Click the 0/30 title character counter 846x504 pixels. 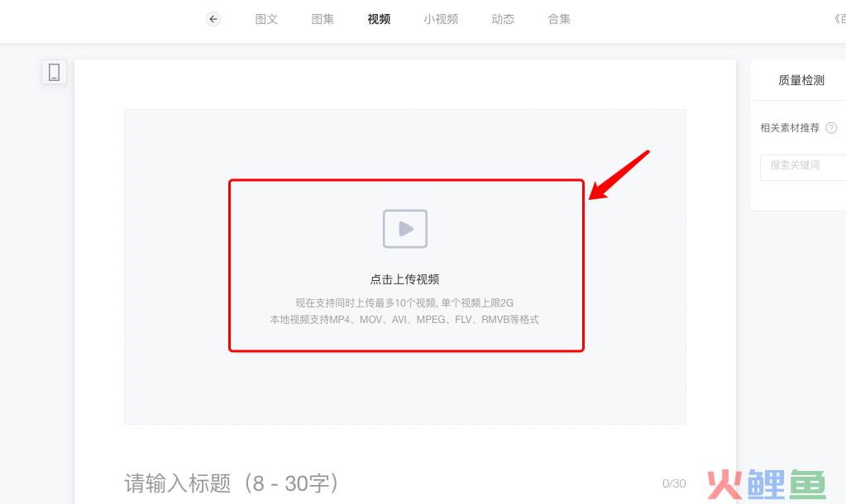tap(674, 483)
